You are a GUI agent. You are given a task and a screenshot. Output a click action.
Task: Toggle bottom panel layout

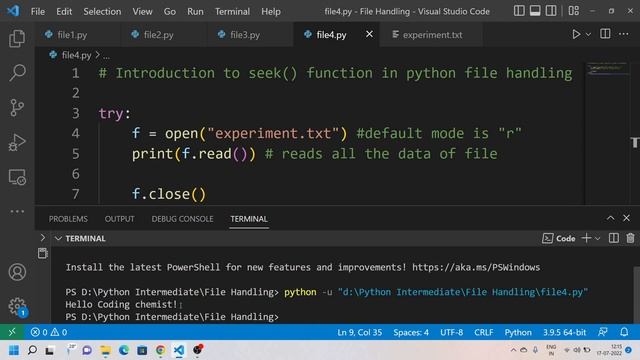click(535, 11)
